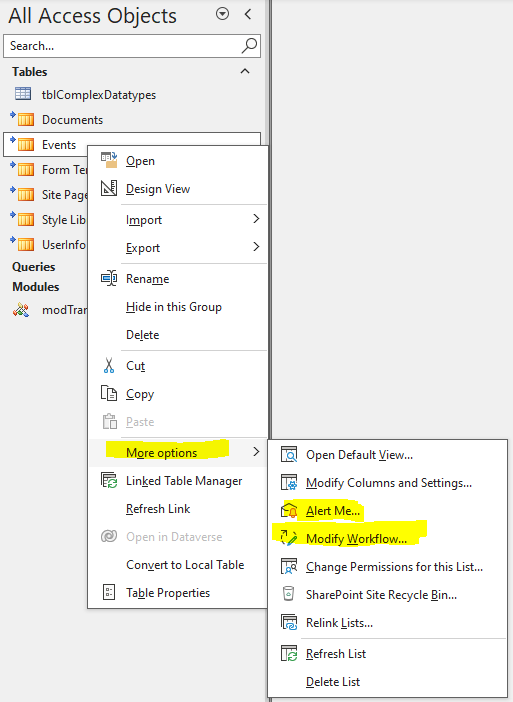Click the Linked Table Manager icon
The width and height of the screenshot is (513, 702).
(109, 480)
